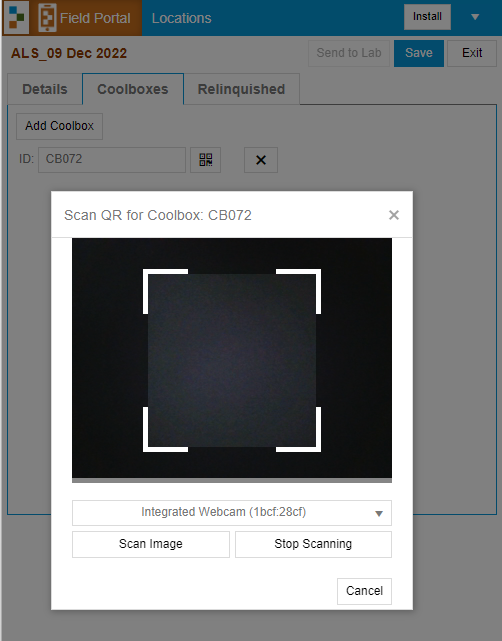502x641 pixels.
Task: Click the Exit button
Action: click(x=472, y=53)
